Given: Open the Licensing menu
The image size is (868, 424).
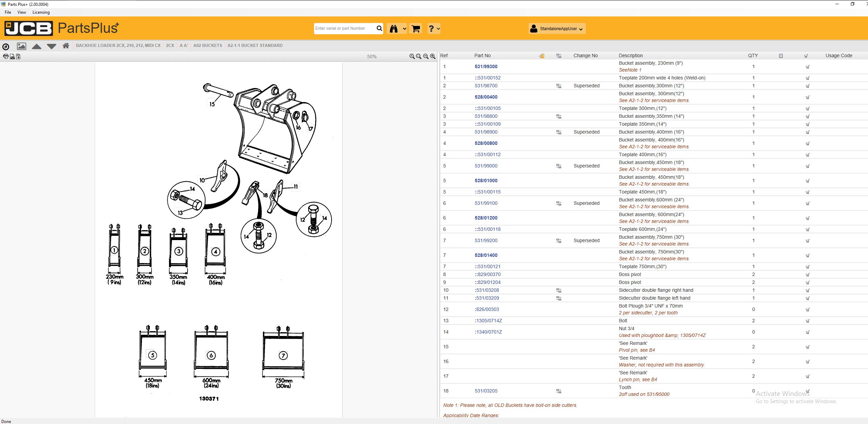Looking at the screenshot, I should pos(41,12).
